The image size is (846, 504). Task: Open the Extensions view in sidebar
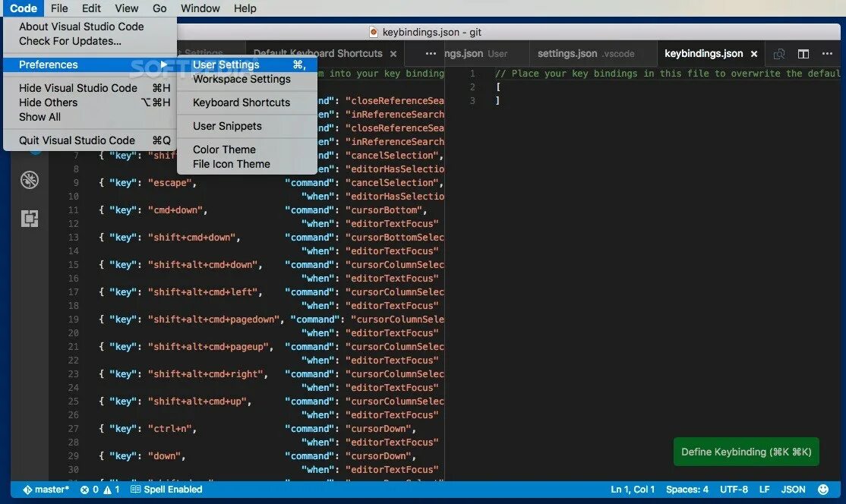point(30,219)
